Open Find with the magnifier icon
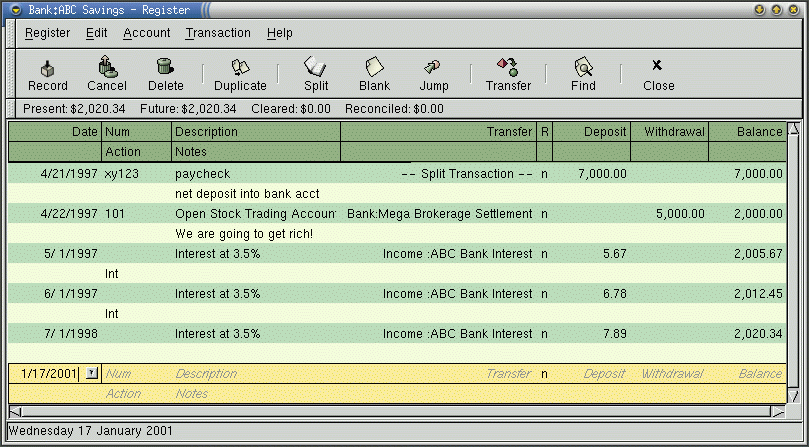Screen dimensions: 809x447 tap(583, 68)
